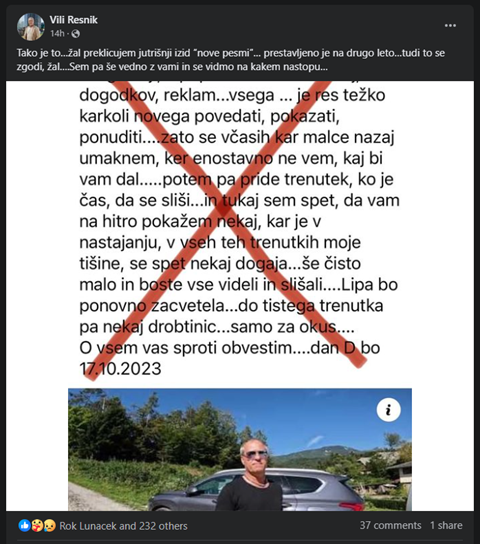Click the post caption text starting 'Tako je to'
This screenshot has height=544, width=480.
(x=231, y=59)
